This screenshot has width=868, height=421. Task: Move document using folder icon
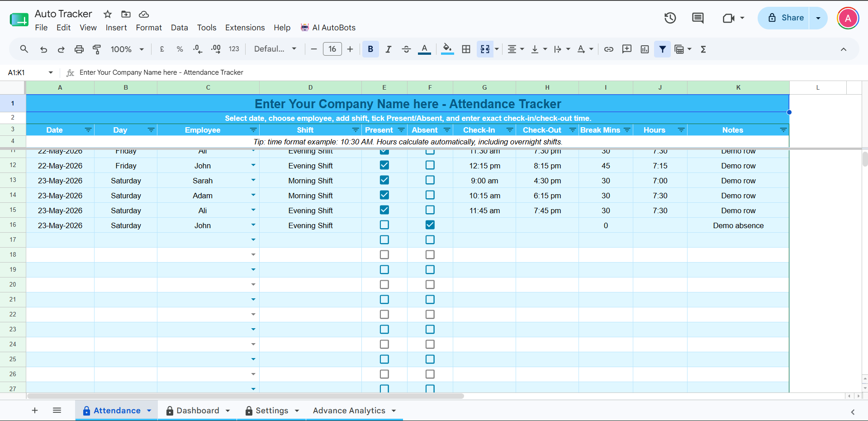tap(126, 14)
